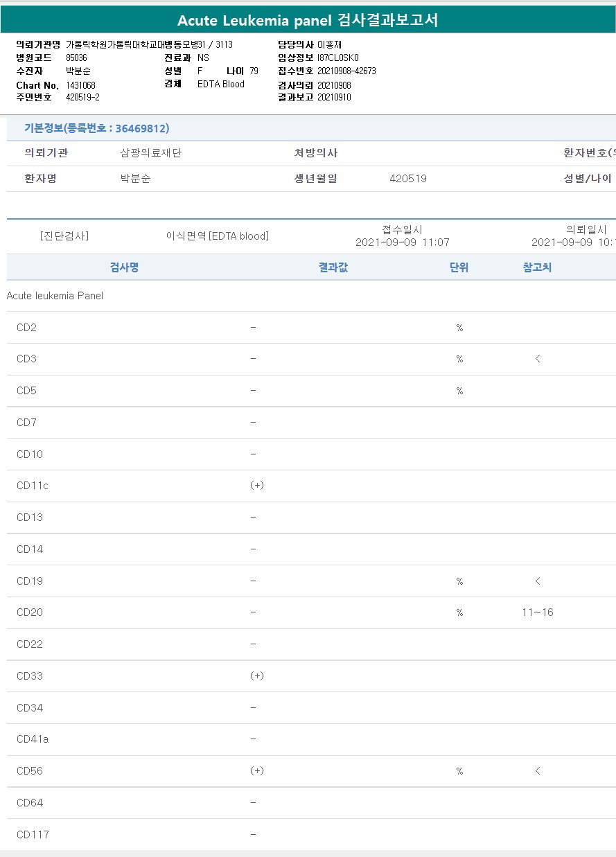Select the CD33 test name

tap(30, 676)
